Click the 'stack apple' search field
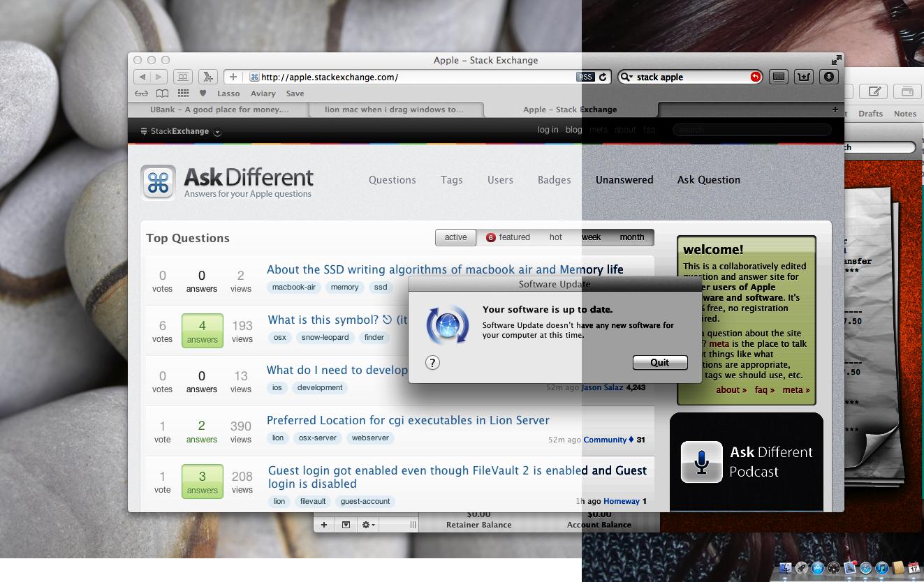 tap(691, 77)
